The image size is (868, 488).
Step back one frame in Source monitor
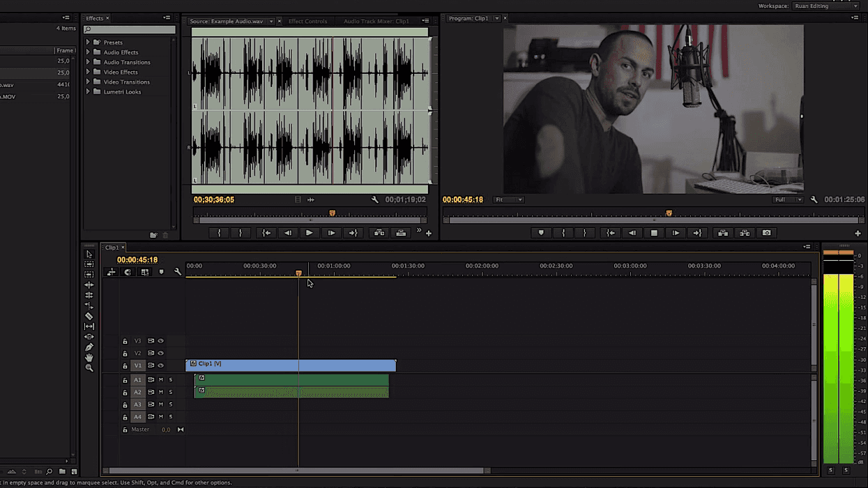point(287,233)
